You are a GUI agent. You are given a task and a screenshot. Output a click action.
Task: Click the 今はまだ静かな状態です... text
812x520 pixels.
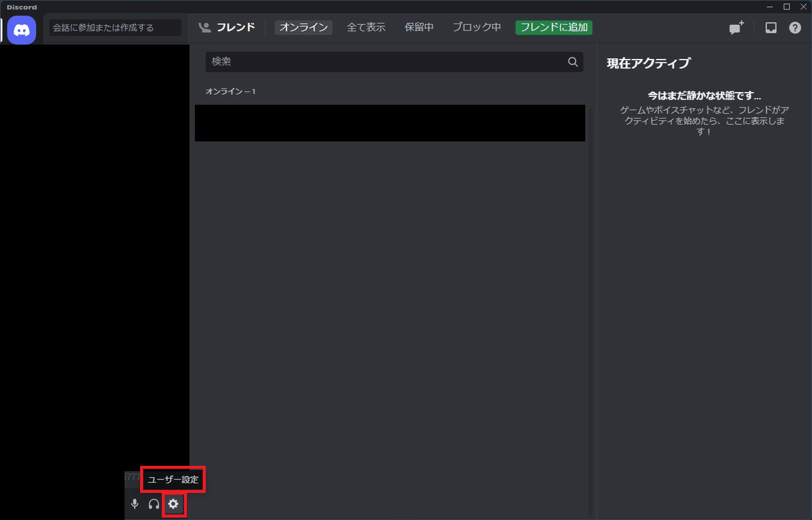pos(704,96)
